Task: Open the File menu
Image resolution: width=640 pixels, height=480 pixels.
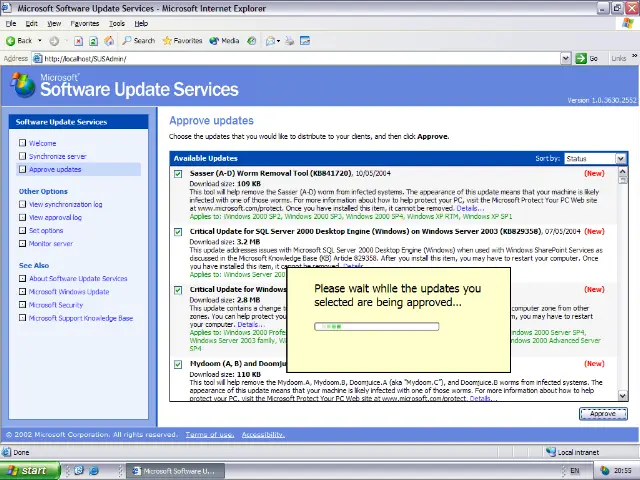Action: pyautogui.click(x=11, y=24)
